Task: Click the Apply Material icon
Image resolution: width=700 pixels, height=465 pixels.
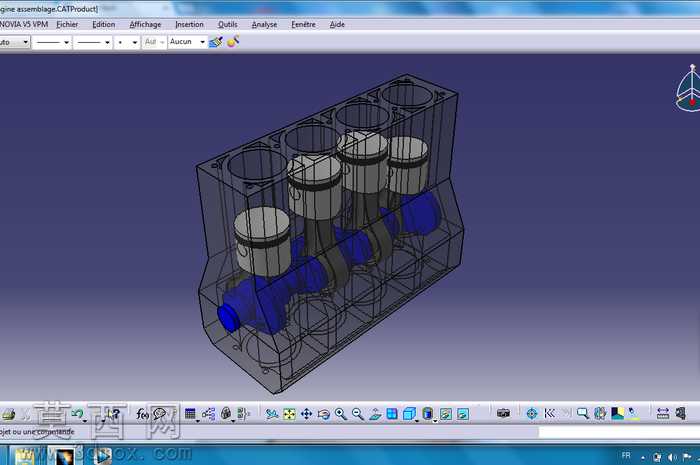Action: click(617, 414)
